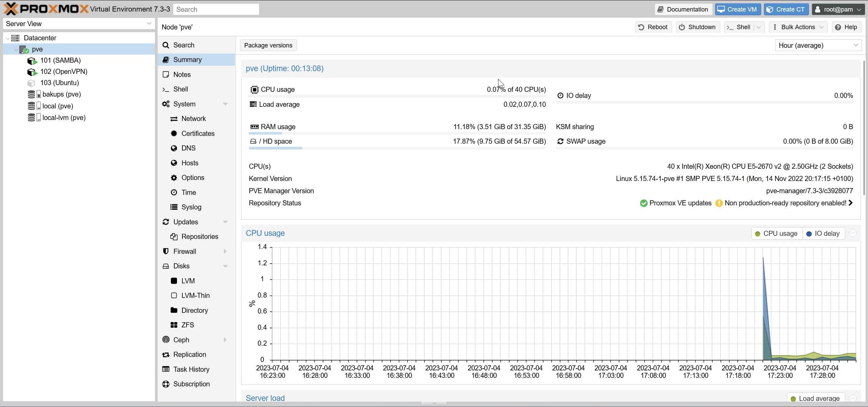Toggle Load average legend in Server load
Image resolution: width=868 pixels, height=407 pixels.
click(x=816, y=398)
